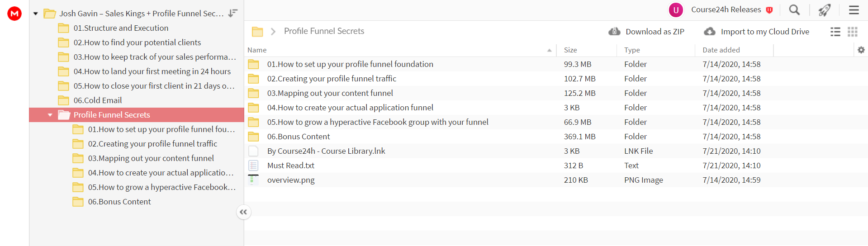
Task: Click folder icon of 03.Mapping out row in list
Action: click(x=253, y=93)
